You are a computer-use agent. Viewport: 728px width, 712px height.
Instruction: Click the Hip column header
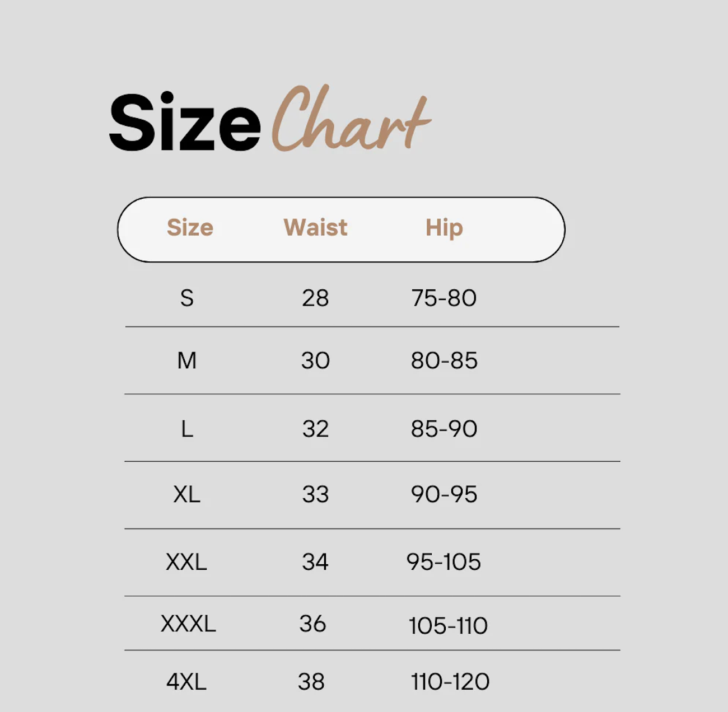tap(444, 228)
